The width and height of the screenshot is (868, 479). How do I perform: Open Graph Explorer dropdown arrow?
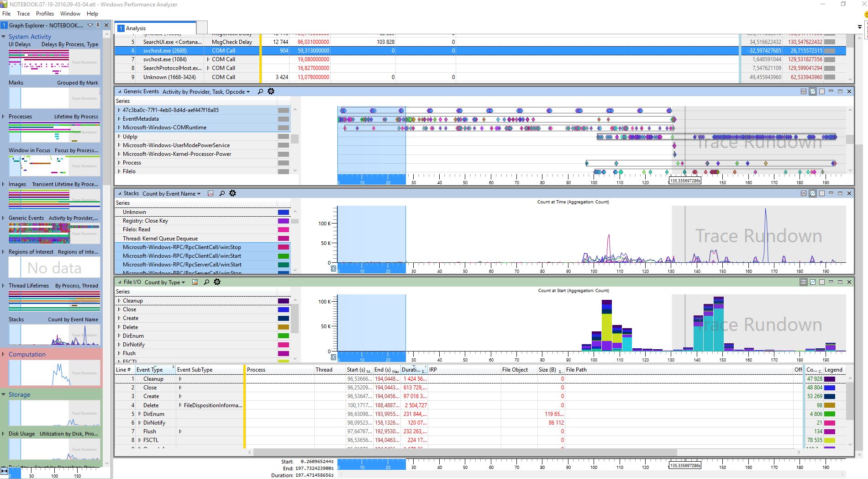tap(90, 25)
